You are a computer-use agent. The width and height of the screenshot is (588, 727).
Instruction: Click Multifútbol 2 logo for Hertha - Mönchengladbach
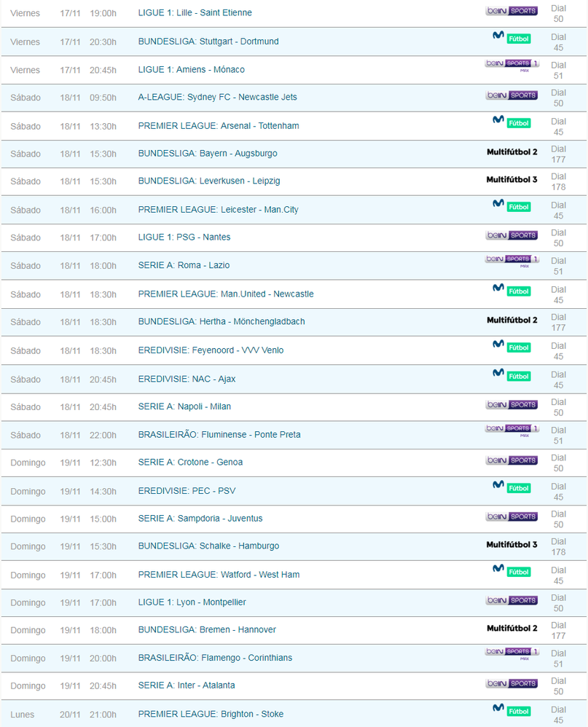pos(512,320)
